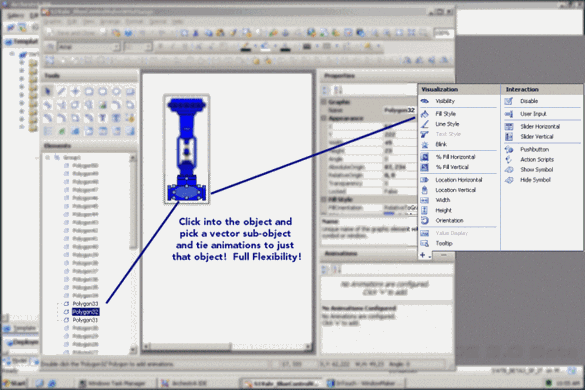Click the % Fill Horizontal icon
This screenshot has width=585, height=390.
click(x=425, y=157)
